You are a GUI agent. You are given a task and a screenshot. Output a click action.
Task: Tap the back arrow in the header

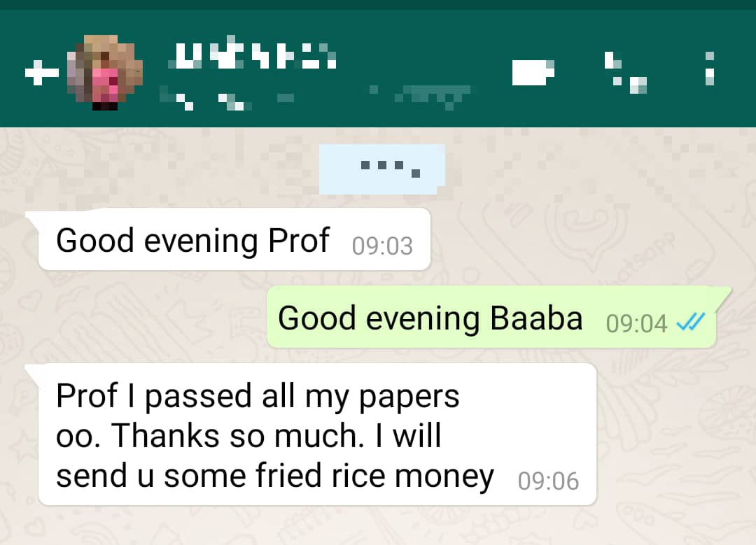(41, 73)
